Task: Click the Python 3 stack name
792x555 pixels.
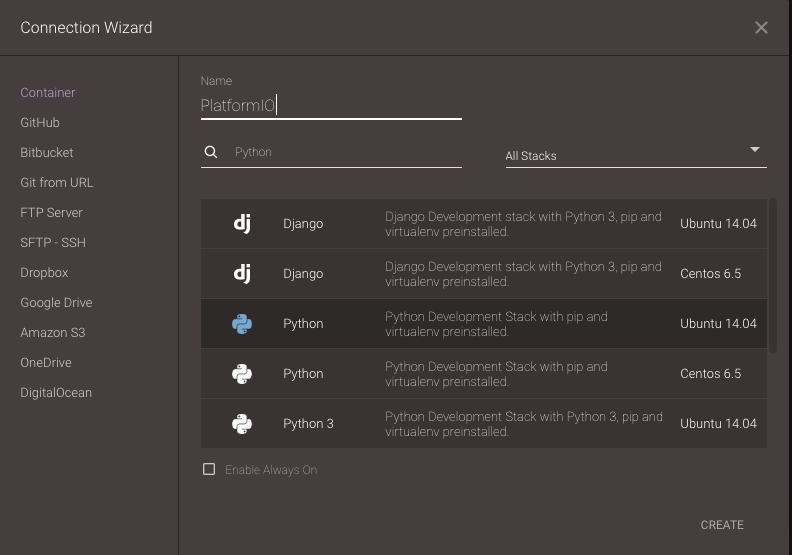Action: (308, 424)
